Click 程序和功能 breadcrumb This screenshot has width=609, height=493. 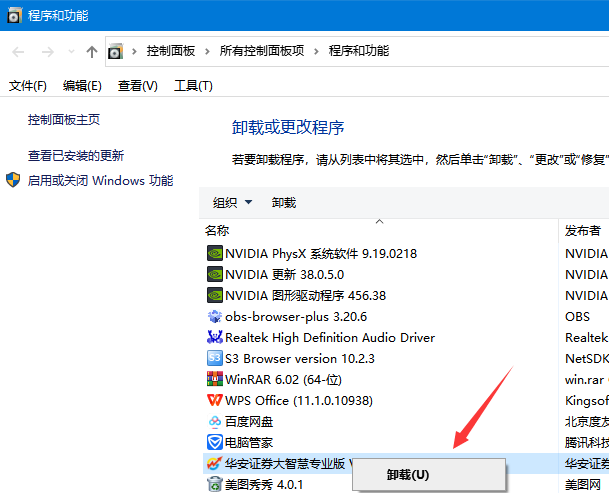coord(359,51)
